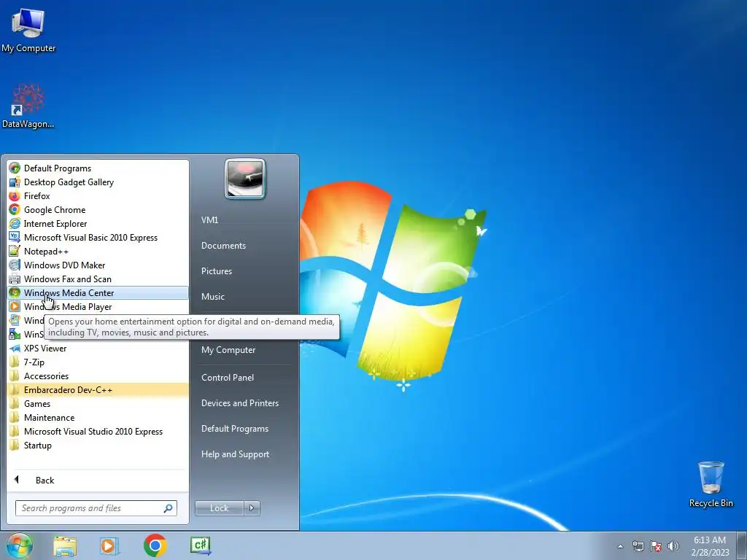Click the taskbar clock and date

click(x=710, y=546)
